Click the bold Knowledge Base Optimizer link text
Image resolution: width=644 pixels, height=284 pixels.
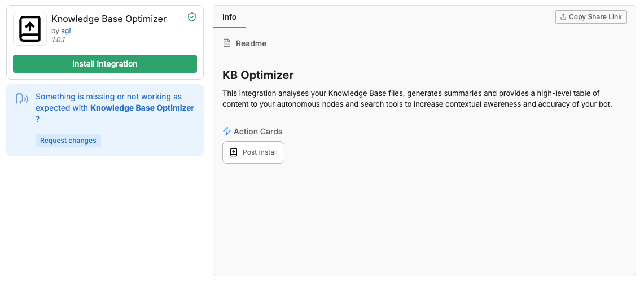[142, 108]
